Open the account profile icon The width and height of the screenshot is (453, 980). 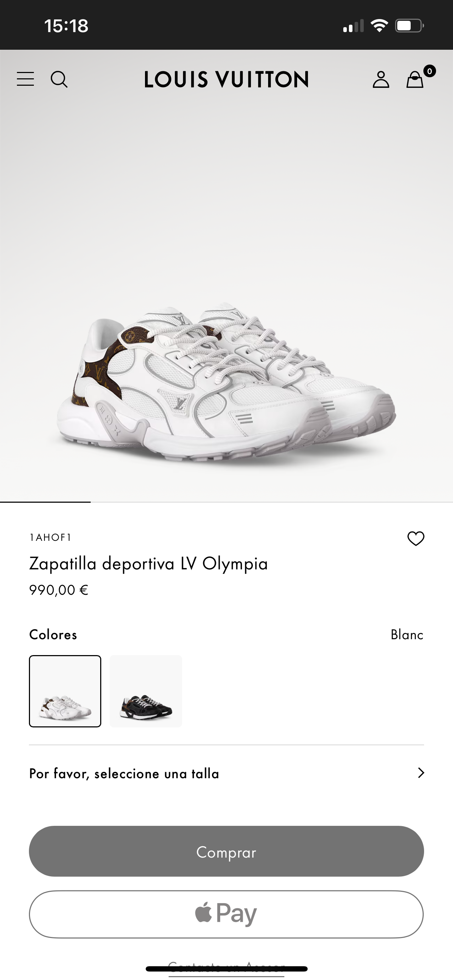tap(381, 79)
